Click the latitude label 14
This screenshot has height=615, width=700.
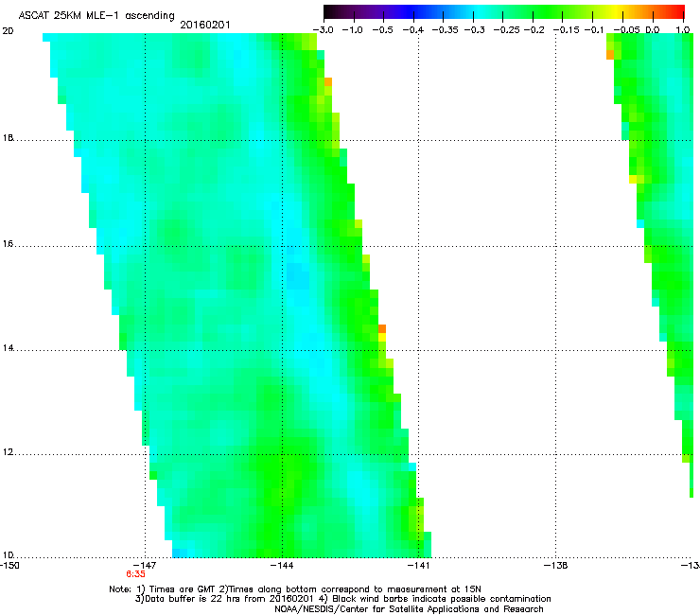pos(8,348)
